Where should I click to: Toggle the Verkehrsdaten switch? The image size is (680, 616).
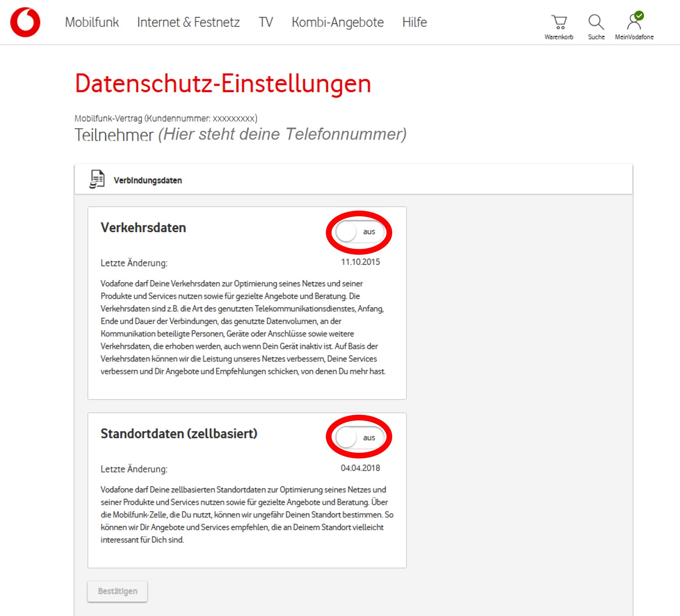(x=359, y=232)
